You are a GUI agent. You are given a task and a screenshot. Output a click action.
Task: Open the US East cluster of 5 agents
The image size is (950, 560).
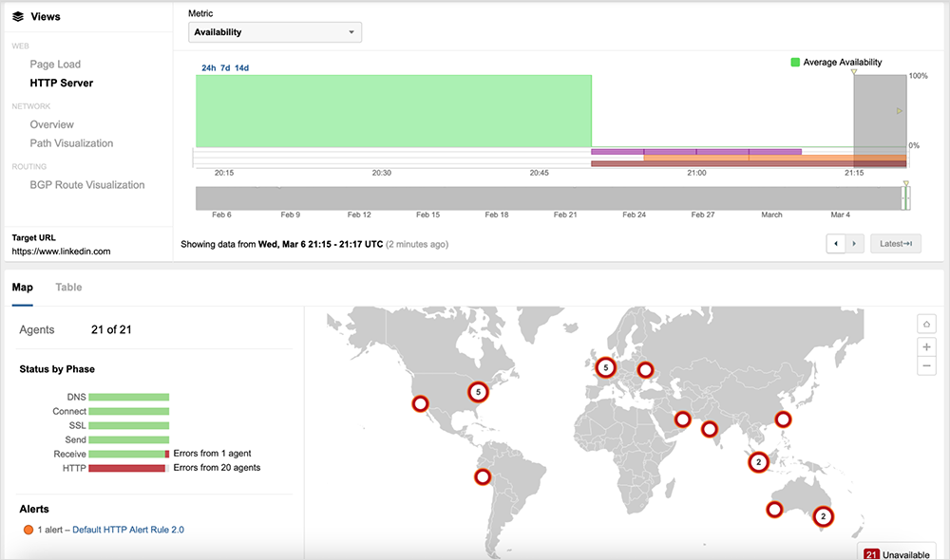click(x=479, y=392)
